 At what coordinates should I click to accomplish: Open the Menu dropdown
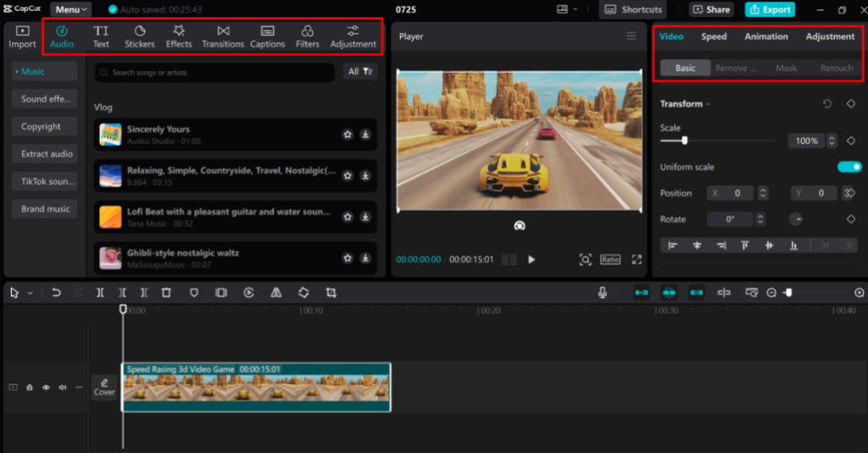pyautogui.click(x=71, y=9)
